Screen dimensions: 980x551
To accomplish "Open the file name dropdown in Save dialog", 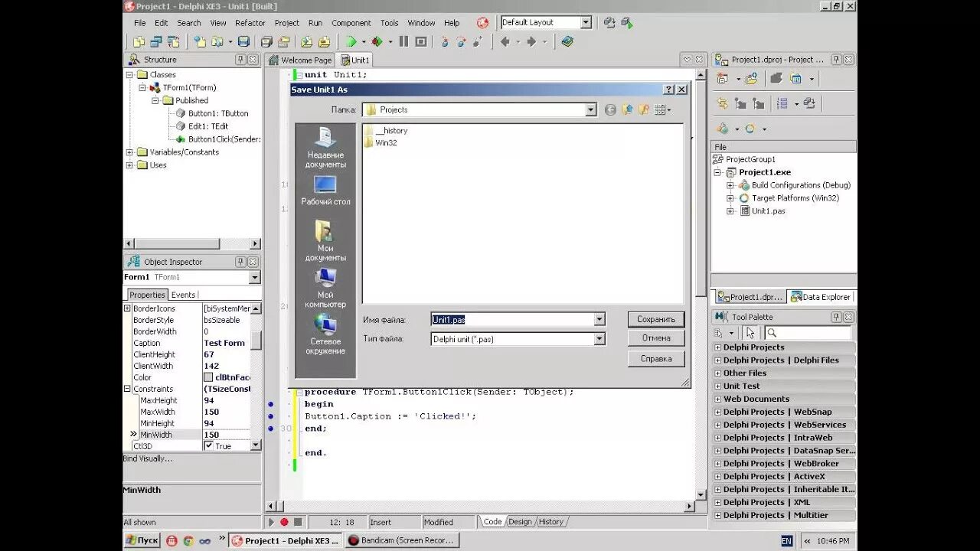I will (599, 320).
